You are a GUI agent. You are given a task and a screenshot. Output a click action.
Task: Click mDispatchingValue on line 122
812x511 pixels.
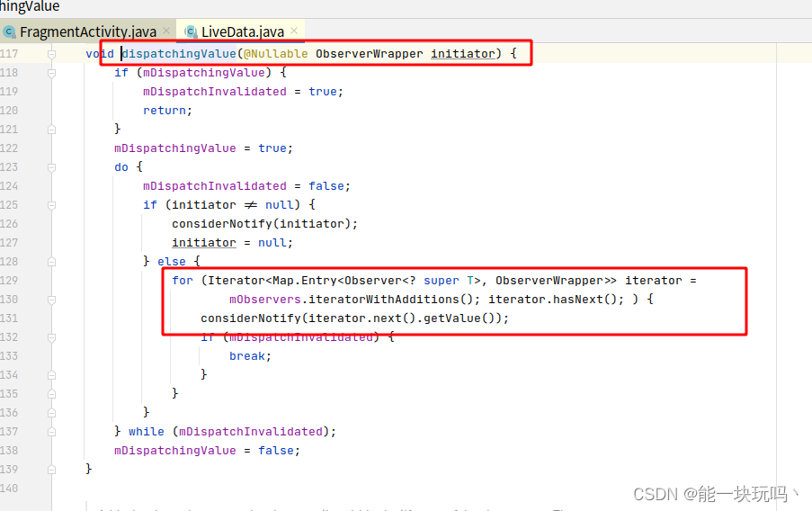175,148
